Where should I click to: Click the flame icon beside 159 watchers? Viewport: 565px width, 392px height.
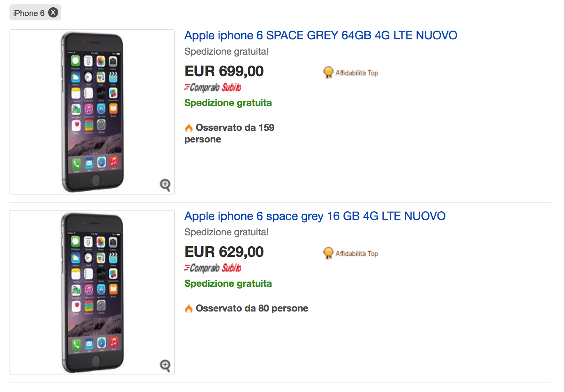(x=188, y=128)
